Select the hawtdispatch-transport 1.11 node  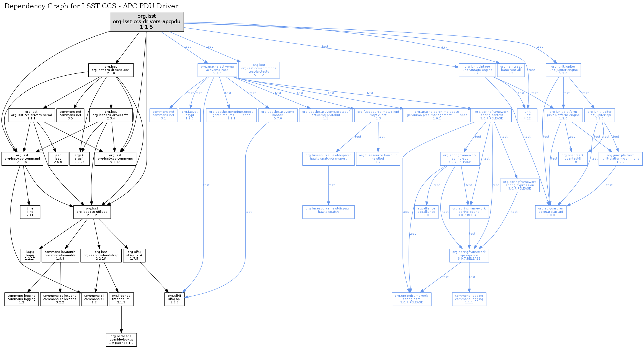(328, 159)
